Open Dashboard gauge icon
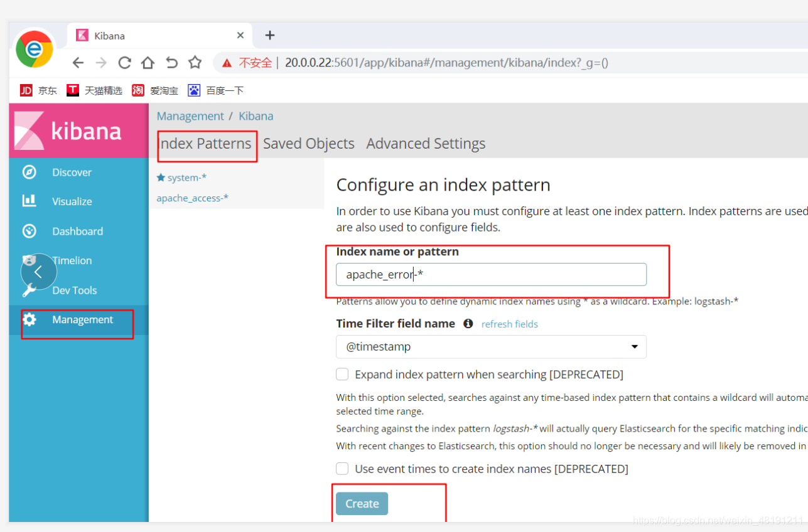The image size is (808, 532). [x=29, y=231]
